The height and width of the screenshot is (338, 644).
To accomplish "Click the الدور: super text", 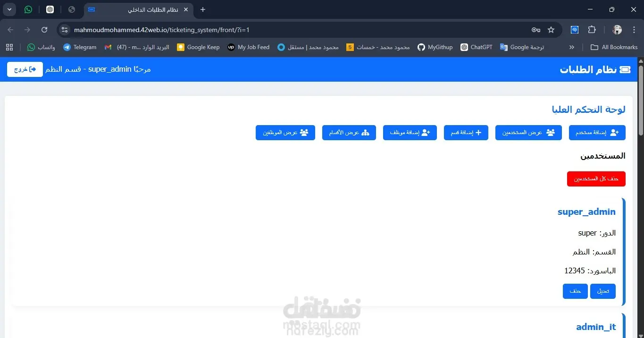I will tap(597, 233).
